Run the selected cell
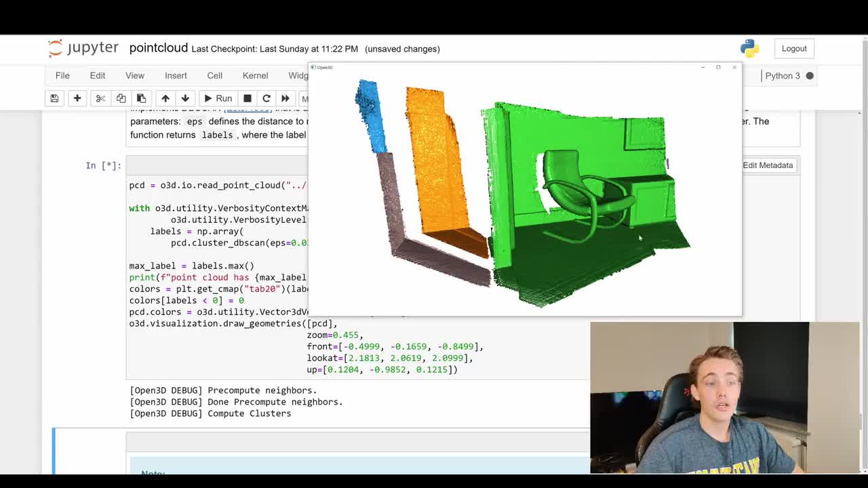Viewport: 868px width, 488px height. (x=218, y=98)
